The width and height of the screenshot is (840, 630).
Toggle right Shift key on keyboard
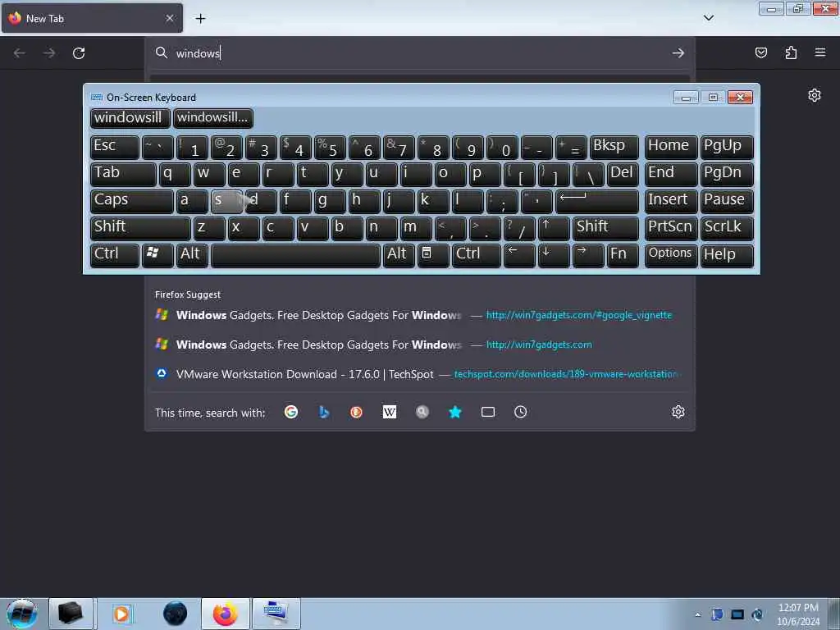point(606,229)
